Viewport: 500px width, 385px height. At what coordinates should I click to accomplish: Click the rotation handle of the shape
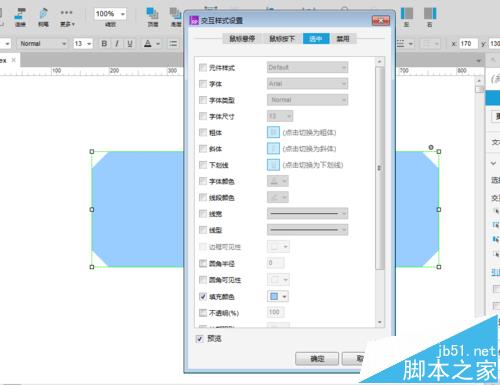[x=431, y=147]
